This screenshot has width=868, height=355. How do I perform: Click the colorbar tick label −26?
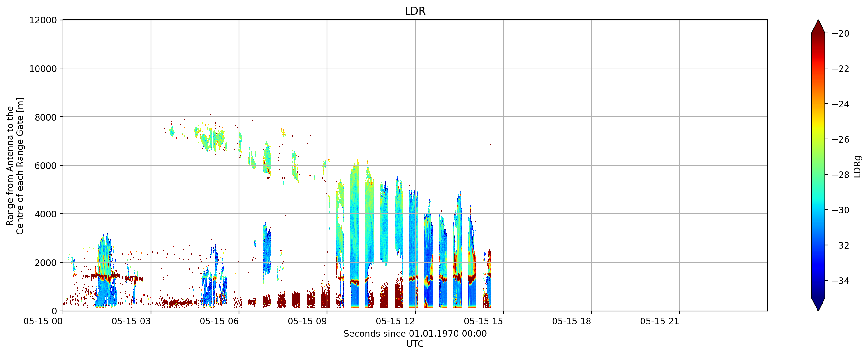(841, 139)
